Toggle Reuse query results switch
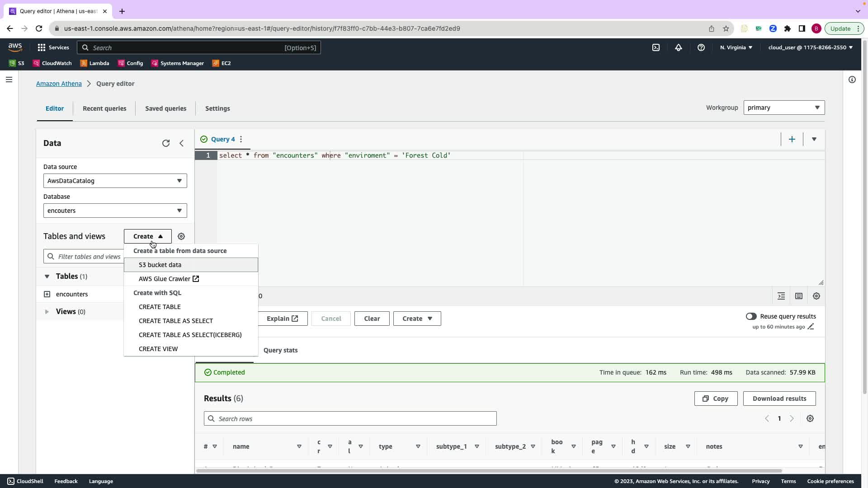868x488 pixels. point(751,316)
